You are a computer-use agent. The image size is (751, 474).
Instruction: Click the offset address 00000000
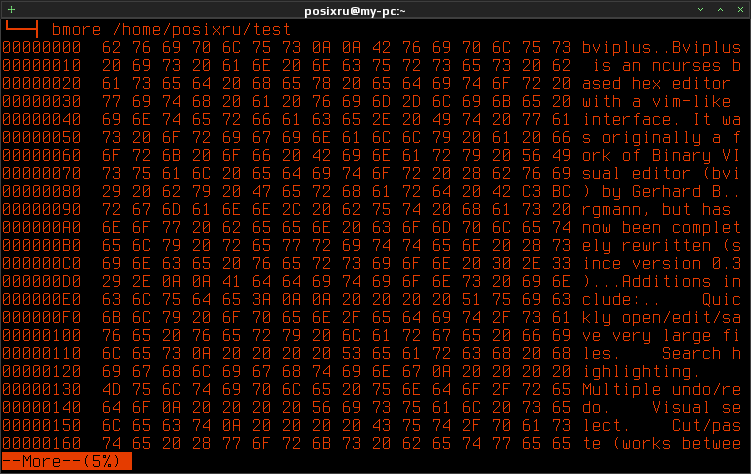pyautogui.click(x=42, y=47)
